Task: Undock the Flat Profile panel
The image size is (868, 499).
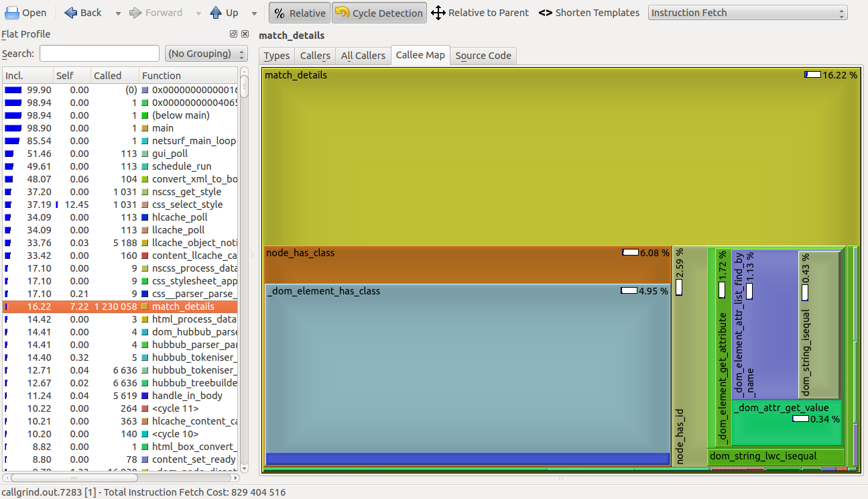Action: [233, 34]
